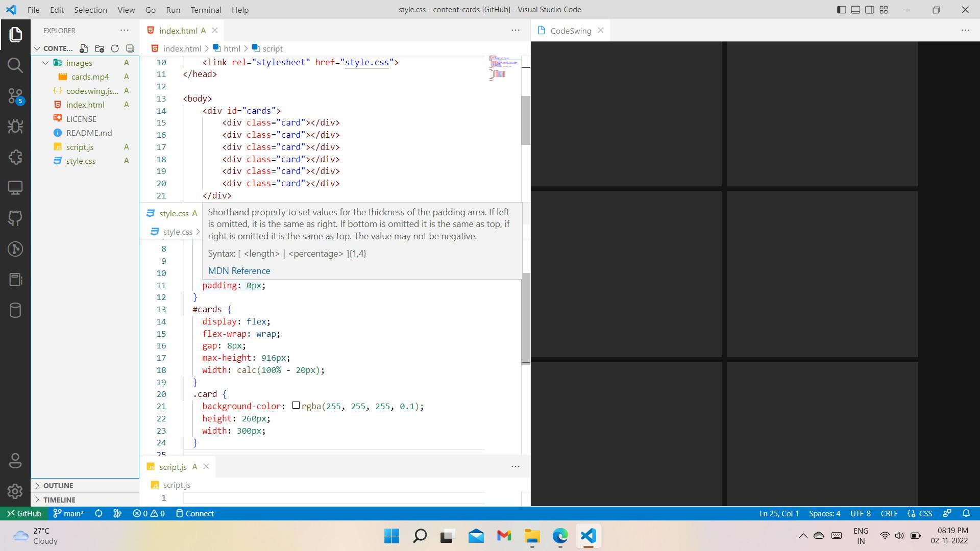This screenshot has height=551, width=980.
Task: Click Connect in status bar
Action: 194,513
